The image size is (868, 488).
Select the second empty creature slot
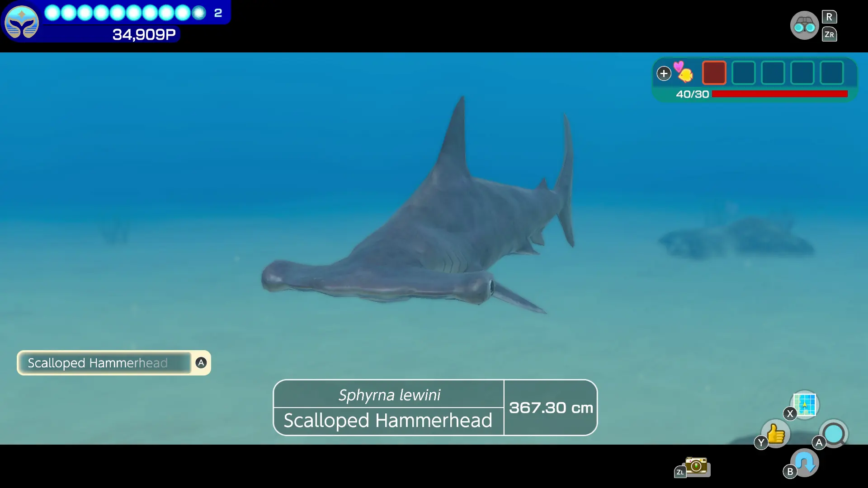[744, 73]
